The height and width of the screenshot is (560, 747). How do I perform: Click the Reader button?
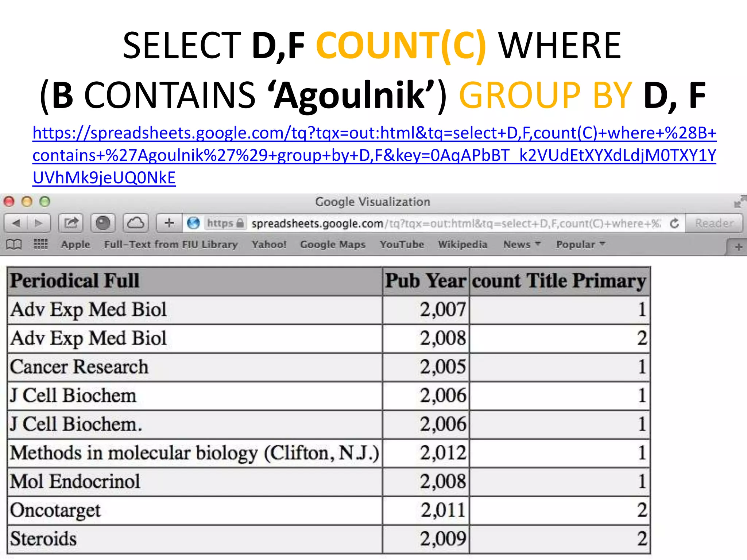click(714, 223)
